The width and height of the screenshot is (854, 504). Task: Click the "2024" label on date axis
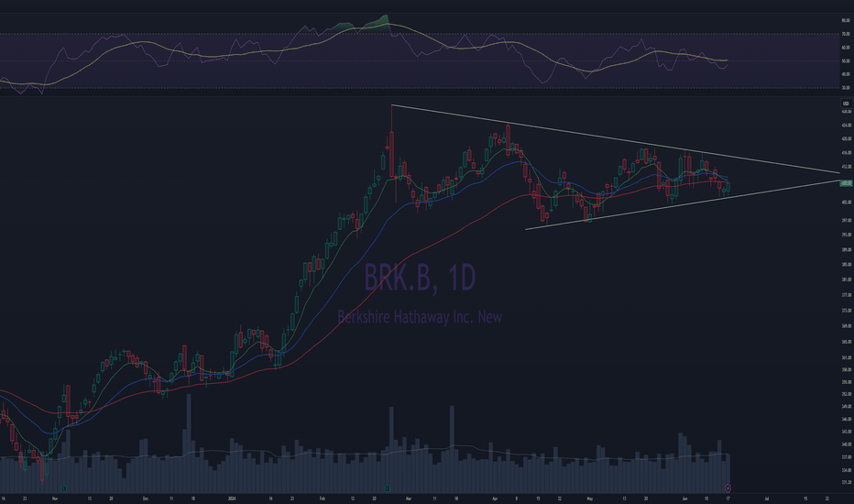point(233,499)
